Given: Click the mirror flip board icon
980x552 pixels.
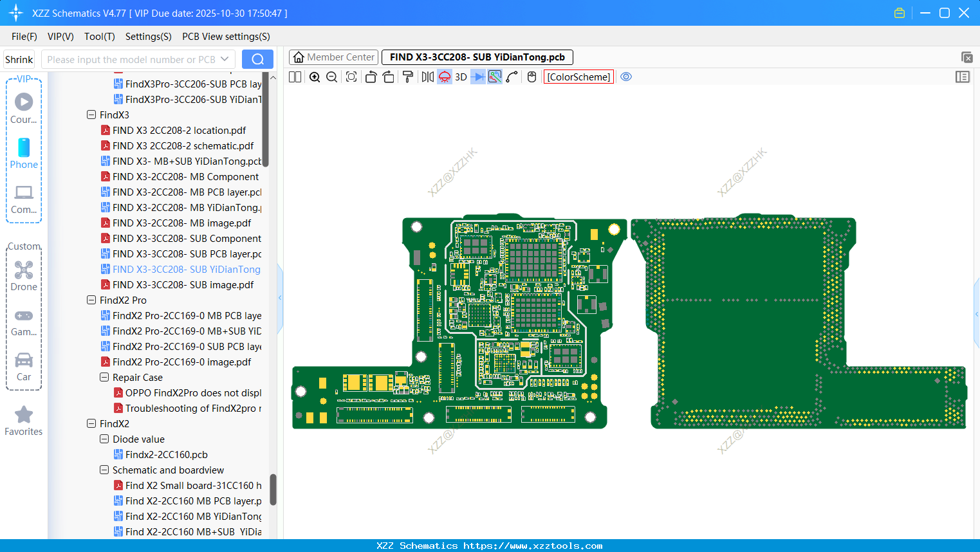Looking at the screenshot, I should (427, 77).
